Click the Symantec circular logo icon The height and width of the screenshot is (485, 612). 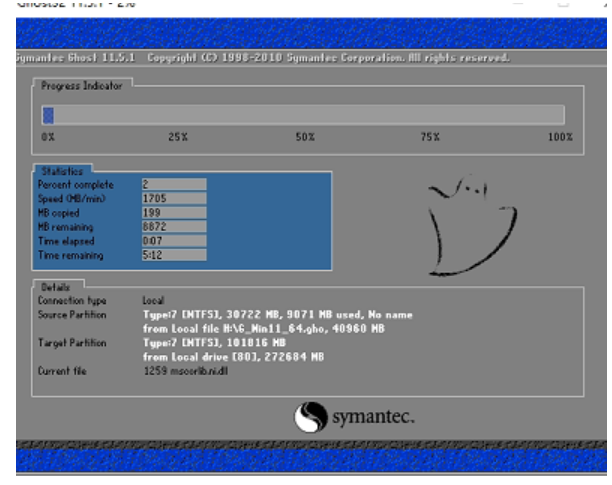[x=310, y=416]
